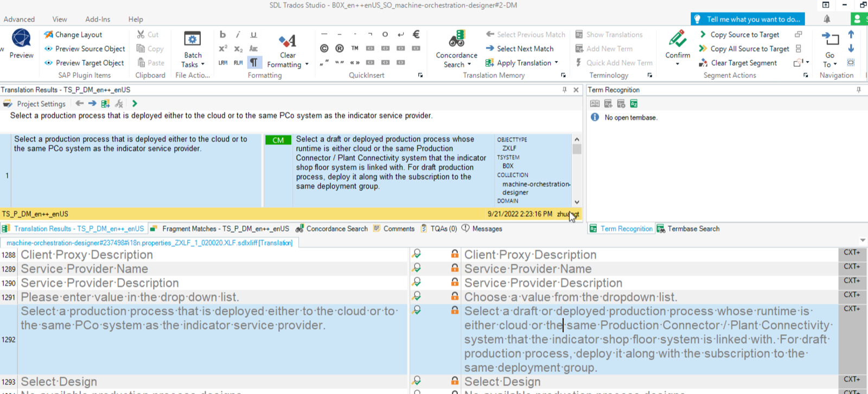Insert the euro sign from QuickInsert
868x394 pixels.
click(x=416, y=34)
